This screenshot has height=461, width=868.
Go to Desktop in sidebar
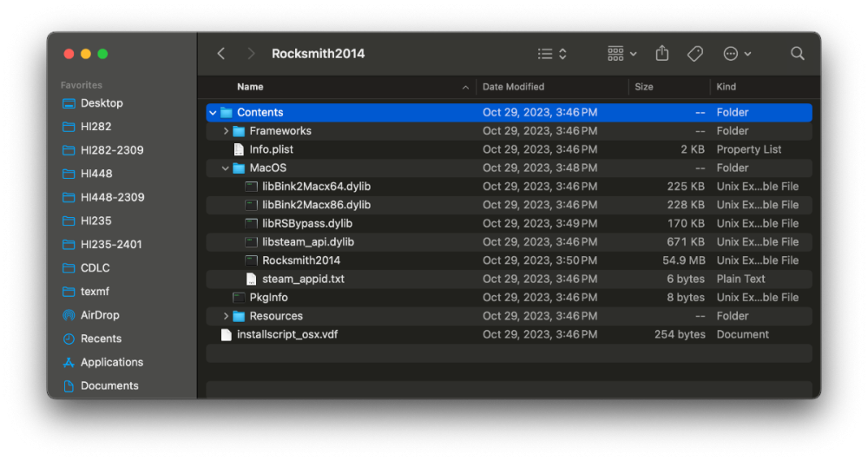(x=102, y=103)
